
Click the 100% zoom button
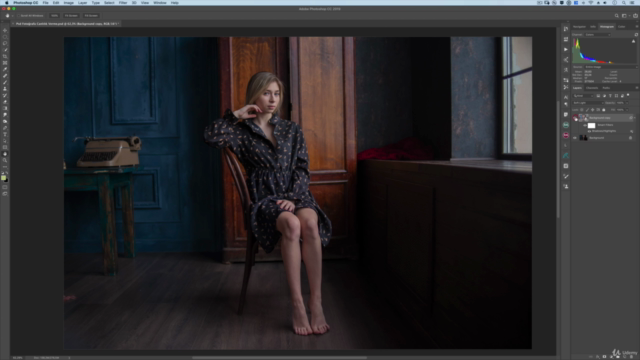click(x=54, y=16)
